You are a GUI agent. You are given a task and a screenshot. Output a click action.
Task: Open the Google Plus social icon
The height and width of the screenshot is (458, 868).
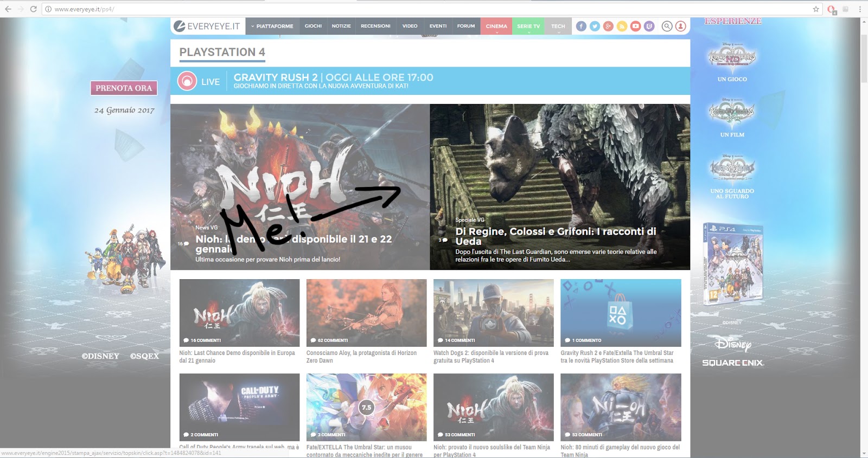(608, 26)
